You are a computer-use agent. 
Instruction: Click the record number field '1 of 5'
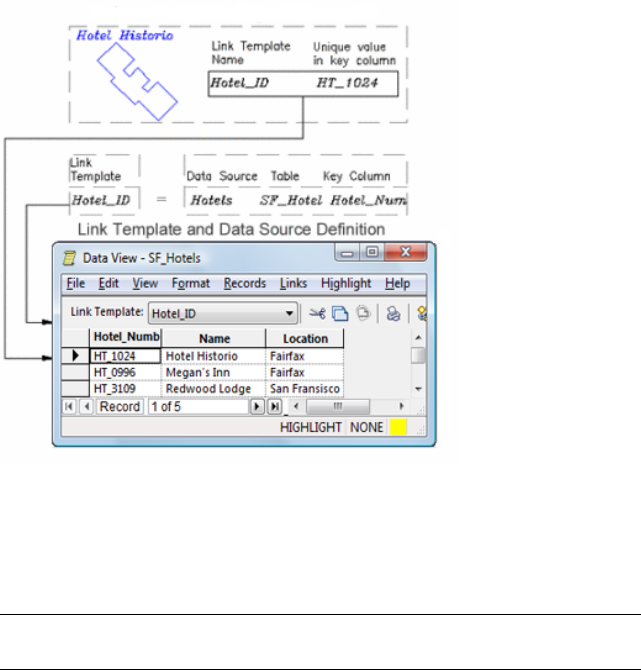coord(198,406)
